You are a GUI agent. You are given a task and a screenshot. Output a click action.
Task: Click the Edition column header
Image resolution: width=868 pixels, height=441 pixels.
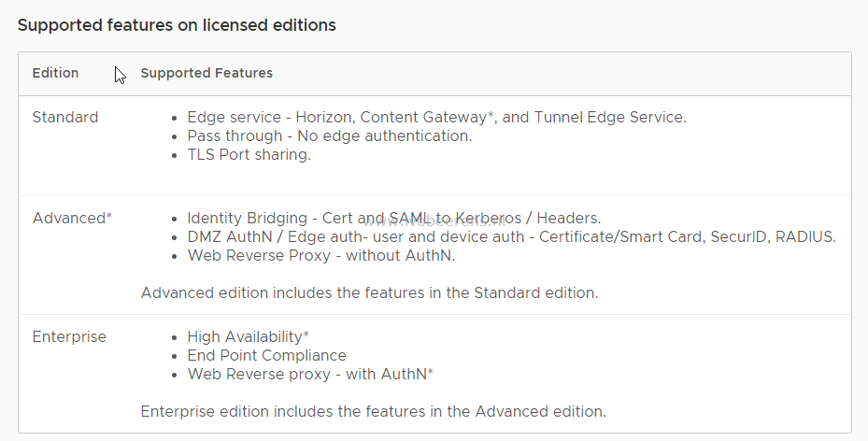55,73
